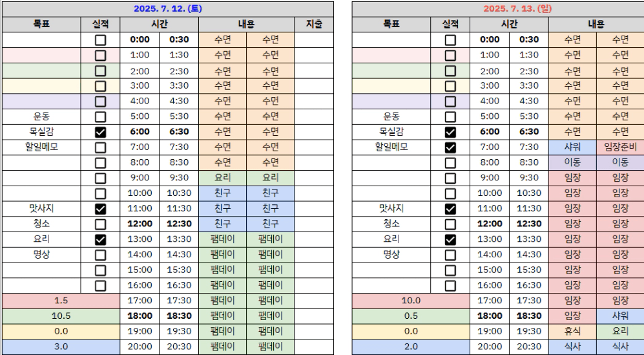
Task: Check the 0:00 row checkbox in the July 12 table
Action: (100, 40)
